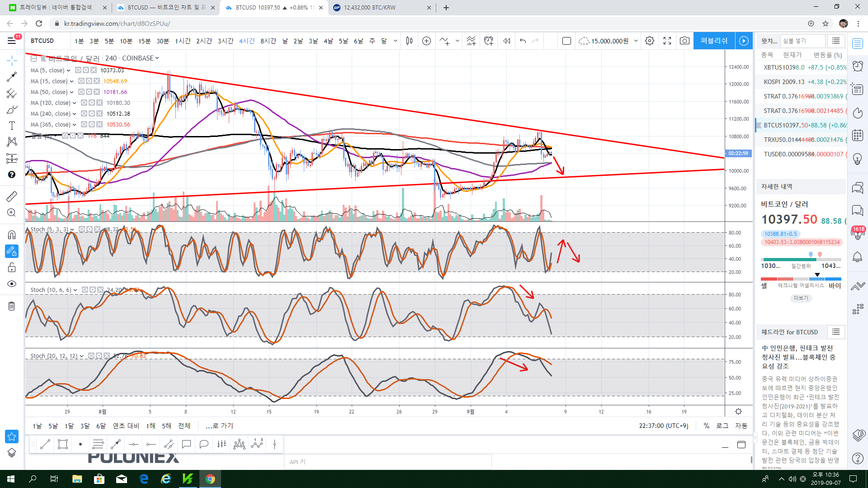Screen dimensions: 868x488
Task: Click the blue 퍼블리쉬 button
Action: click(x=714, y=41)
